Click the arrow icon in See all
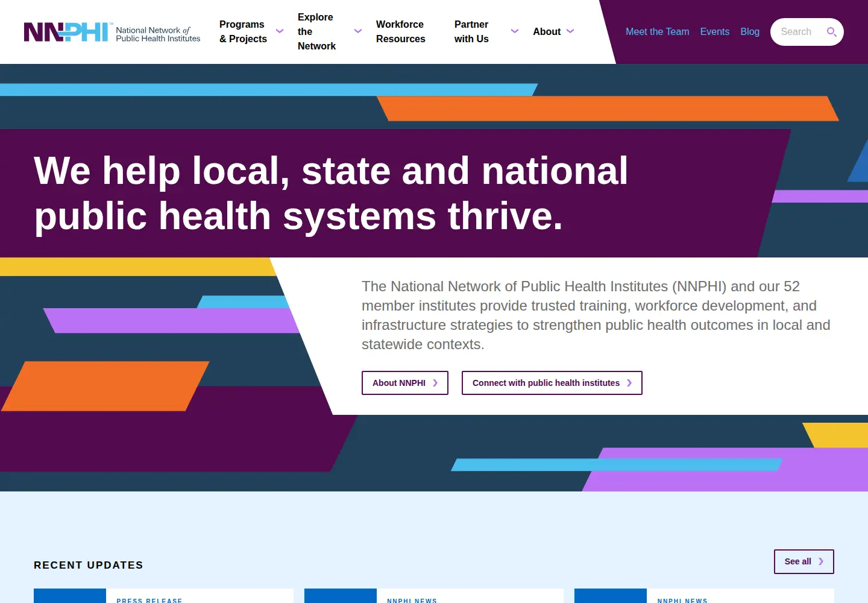This screenshot has height=603, width=868. [x=821, y=561]
